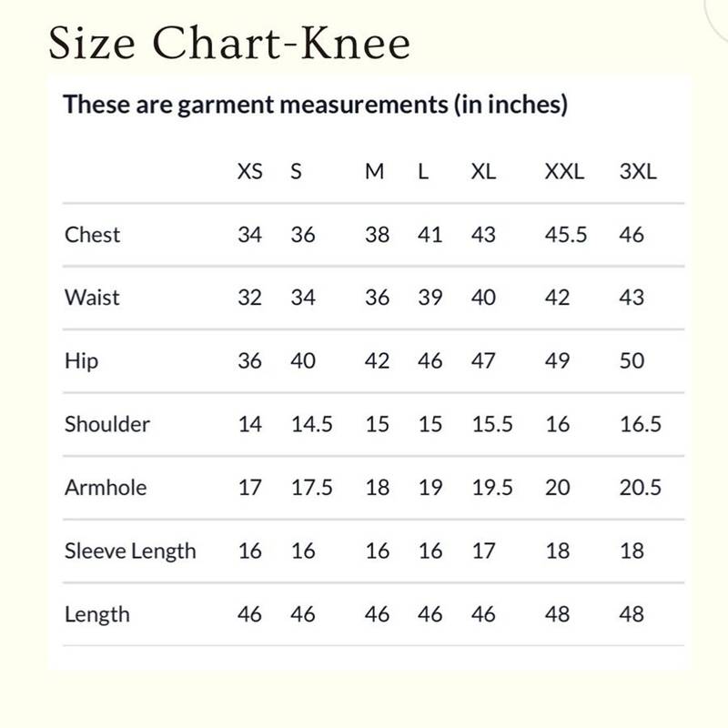Click the 39 waist value for L

(x=430, y=298)
